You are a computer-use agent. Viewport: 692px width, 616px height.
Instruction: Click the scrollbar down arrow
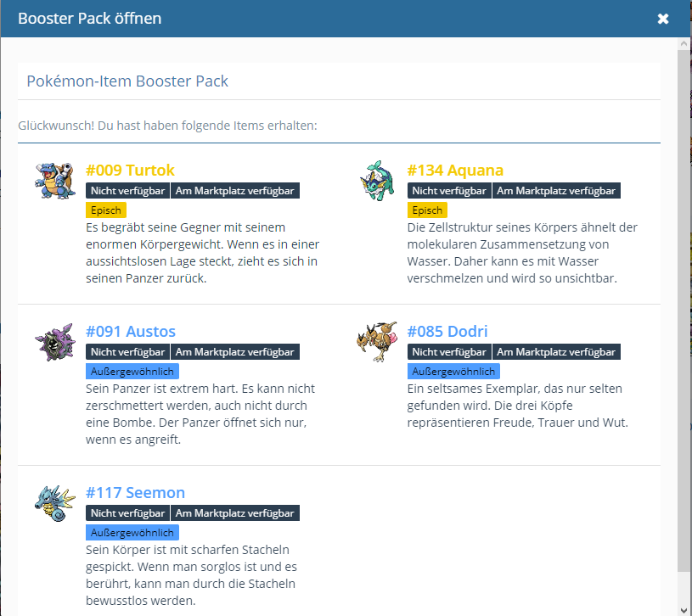(684, 609)
